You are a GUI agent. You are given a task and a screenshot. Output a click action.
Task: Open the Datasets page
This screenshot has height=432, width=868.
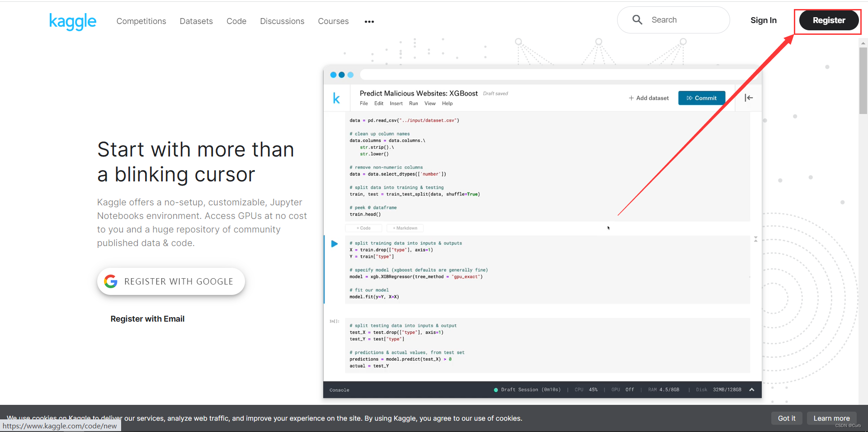(196, 21)
